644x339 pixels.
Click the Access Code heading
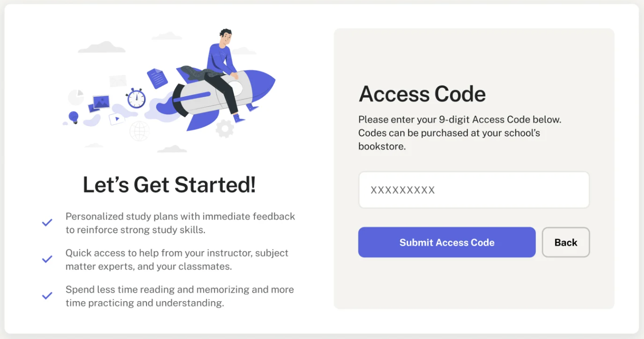click(x=422, y=94)
